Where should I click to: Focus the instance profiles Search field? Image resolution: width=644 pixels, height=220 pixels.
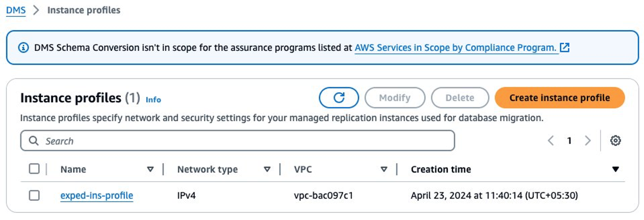[245, 141]
